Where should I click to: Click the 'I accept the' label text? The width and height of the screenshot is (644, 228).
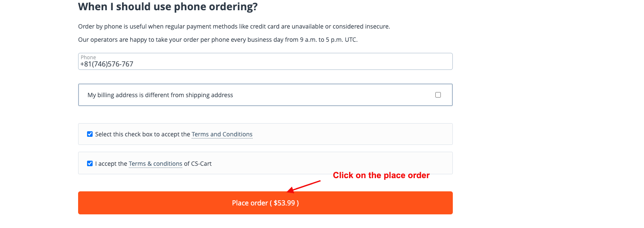[x=111, y=164]
